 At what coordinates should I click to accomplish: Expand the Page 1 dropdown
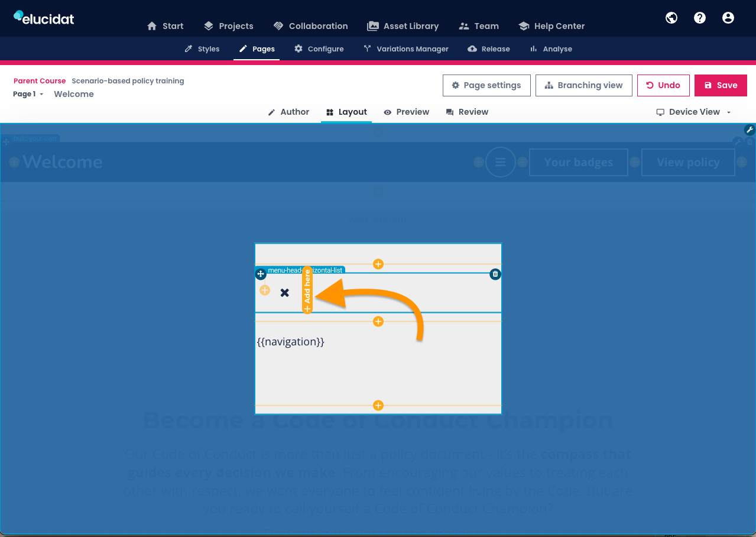click(27, 94)
